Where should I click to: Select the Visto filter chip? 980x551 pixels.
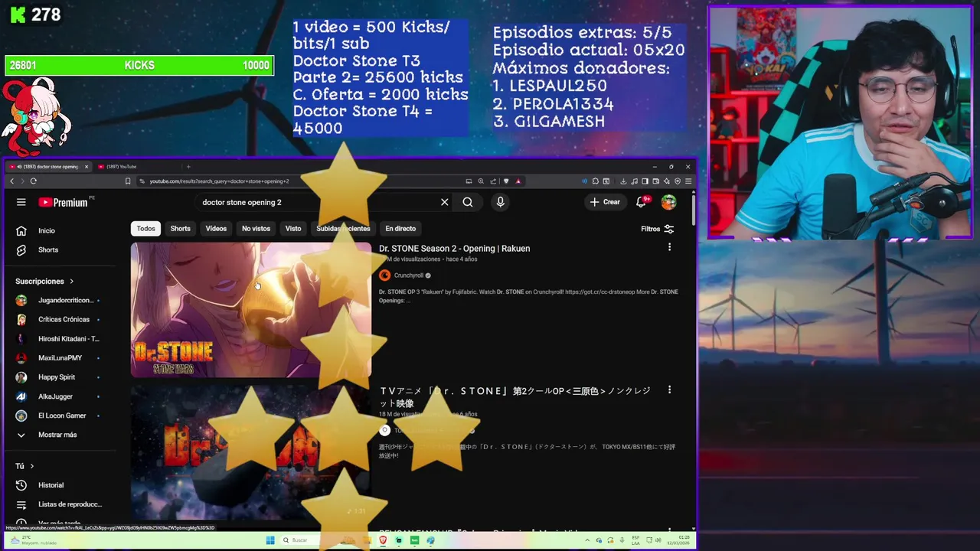(293, 228)
